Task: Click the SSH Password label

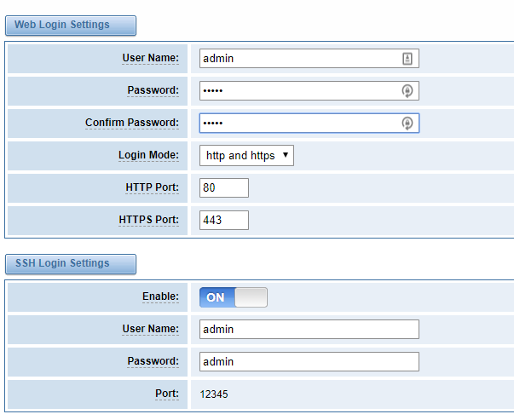Action: [153, 361]
